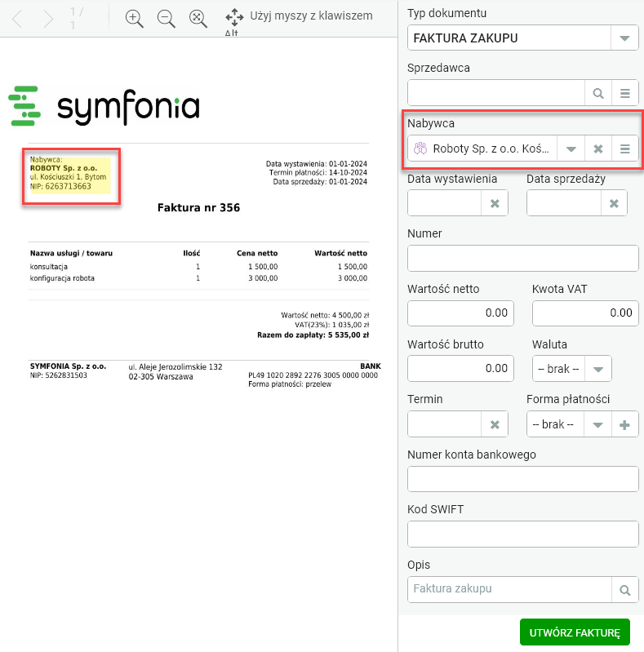644x652 pixels.
Task: Click the Data sprzedaży date field
Action: click(564, 203)
